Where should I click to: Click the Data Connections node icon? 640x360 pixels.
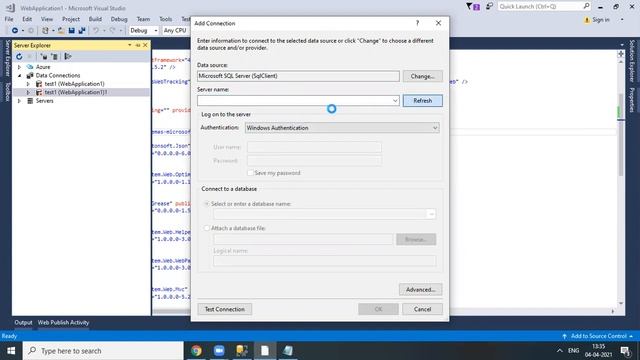coord(30,76)
